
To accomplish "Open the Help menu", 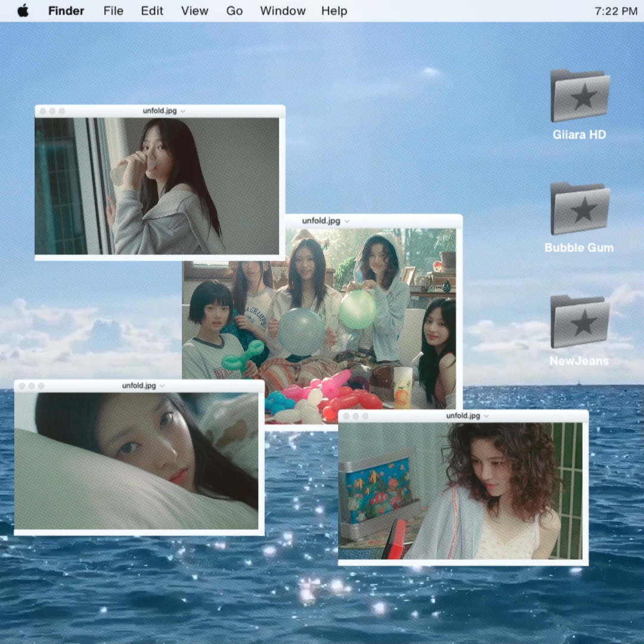I will 334,10.
